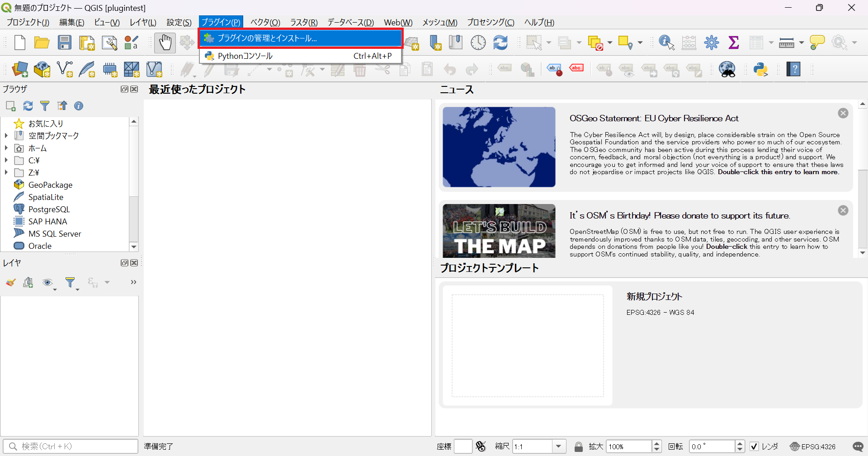The image size is (868, 456).
Task: Enable browser properties widget info icon
Action: coord(79,106)
